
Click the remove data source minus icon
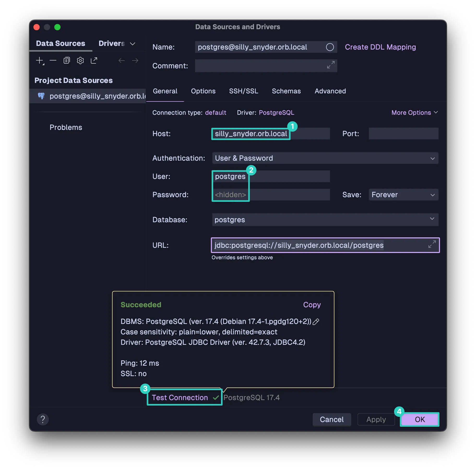pyautogui.click(x=53, y=61)
